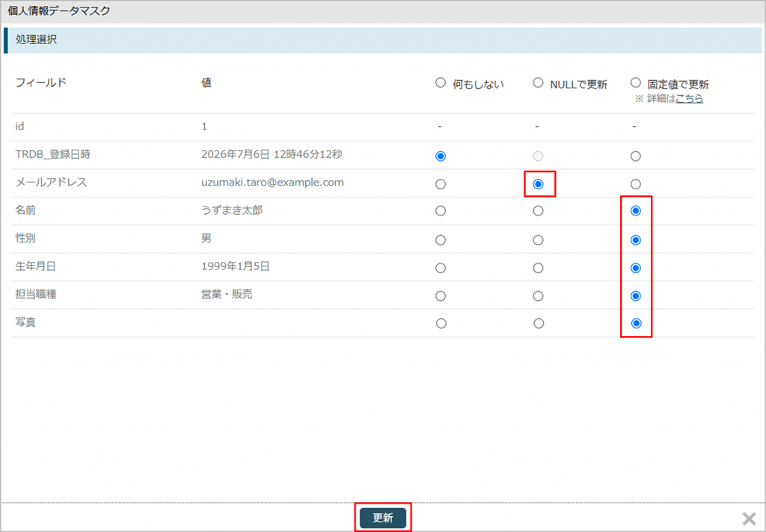Select the header 何もしない radio button
The height and width of the screenshot is (532, 766).
coord(441,82)
